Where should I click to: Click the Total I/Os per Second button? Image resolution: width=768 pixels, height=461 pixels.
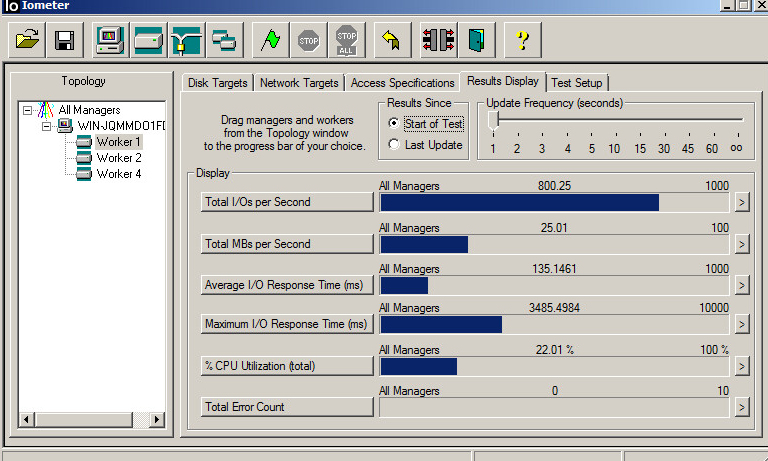(287, 202)
